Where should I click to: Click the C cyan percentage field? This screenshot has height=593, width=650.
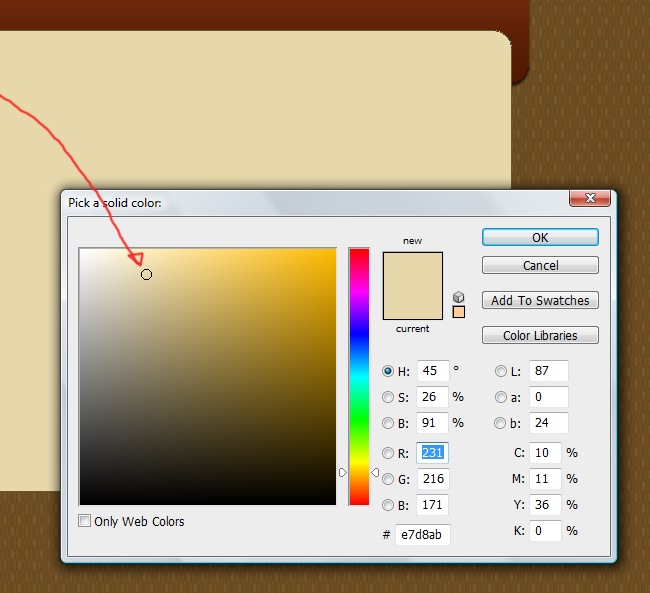click(546, 453)
